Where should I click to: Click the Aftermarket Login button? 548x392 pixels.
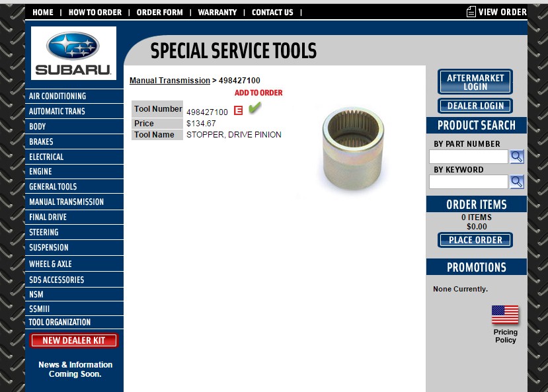pyautogui.click(x=475, y=82)
